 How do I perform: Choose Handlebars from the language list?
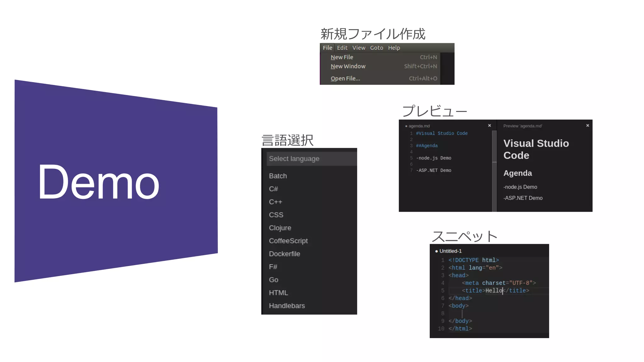click(x=287, y=306)
